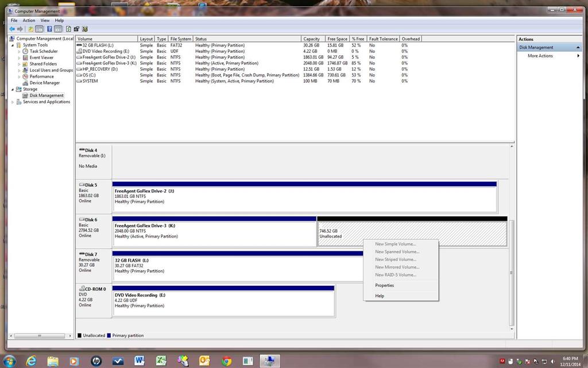Screen dimensions: 588x368
Task: Click the graphical pane vertical scrollbar
Action: point(512,273)
